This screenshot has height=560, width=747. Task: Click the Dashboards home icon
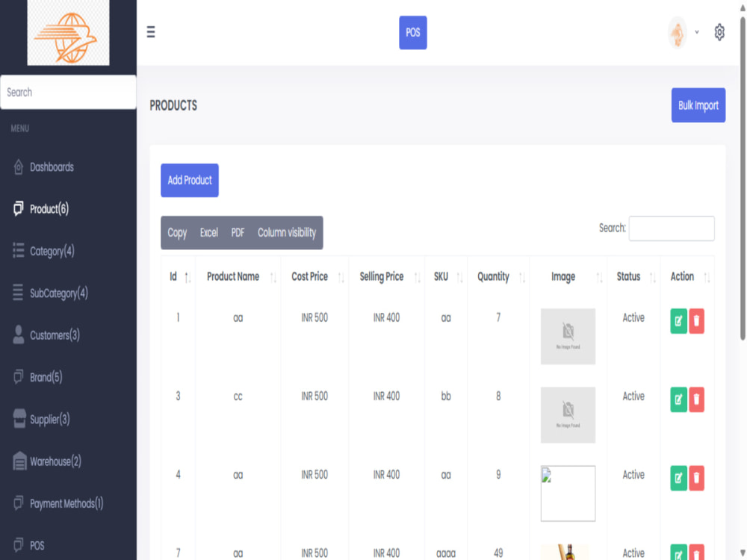tap(19, 167)
